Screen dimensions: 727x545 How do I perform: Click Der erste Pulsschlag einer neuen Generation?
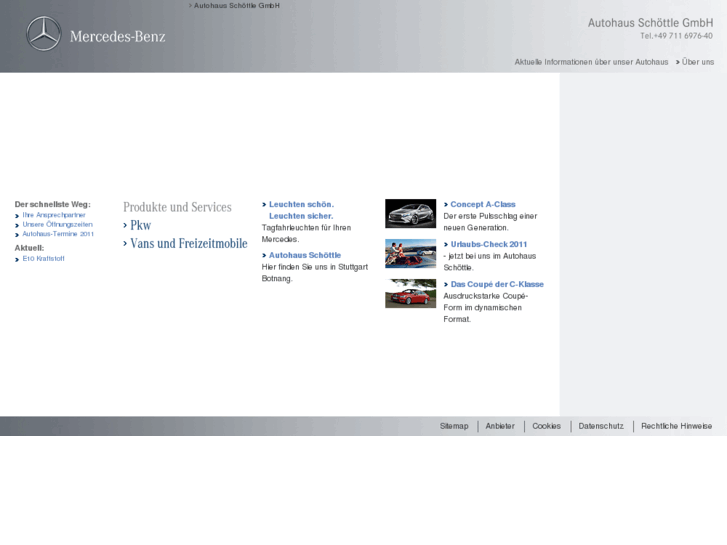click(490, 222)
